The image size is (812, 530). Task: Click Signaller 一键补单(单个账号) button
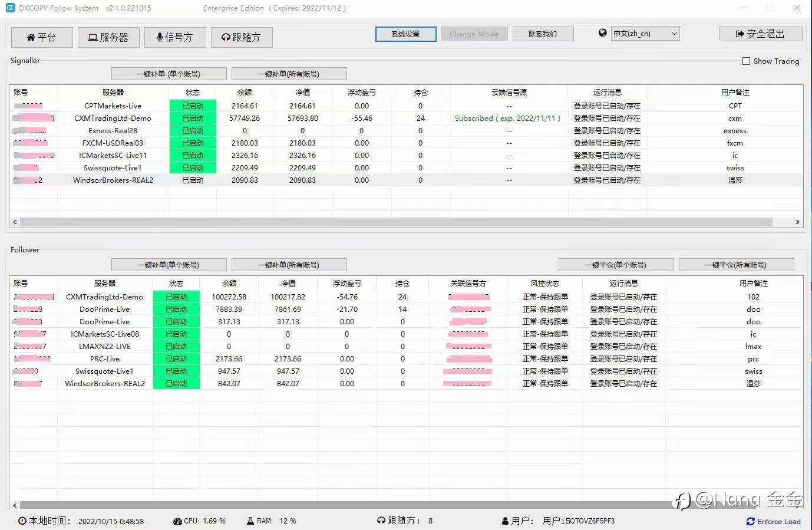169,74
